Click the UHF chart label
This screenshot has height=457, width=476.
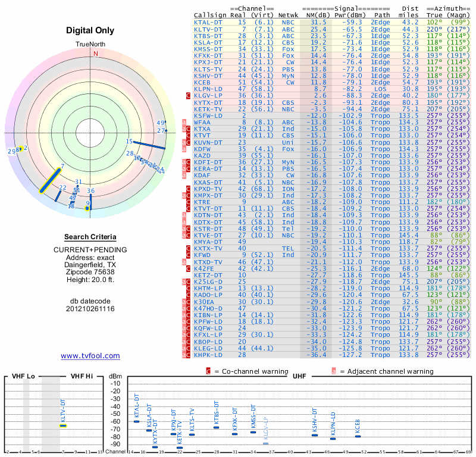299,376
